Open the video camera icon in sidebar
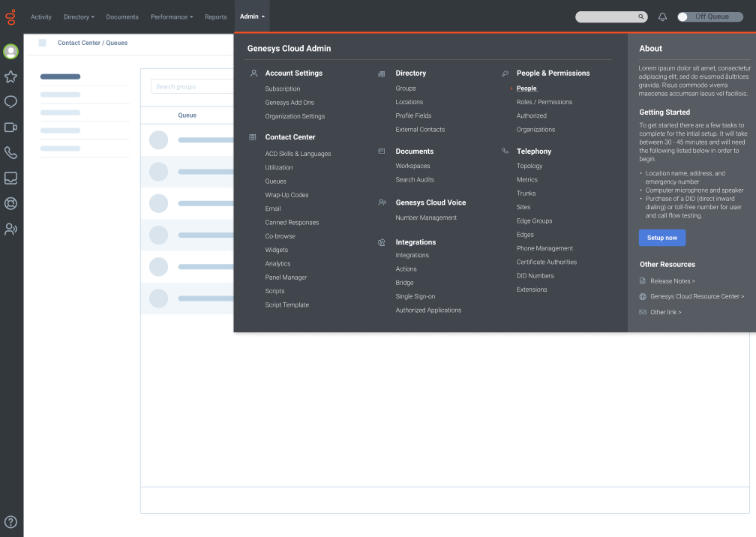This screenshot has width=756, height=537. [x=10, y=127]
